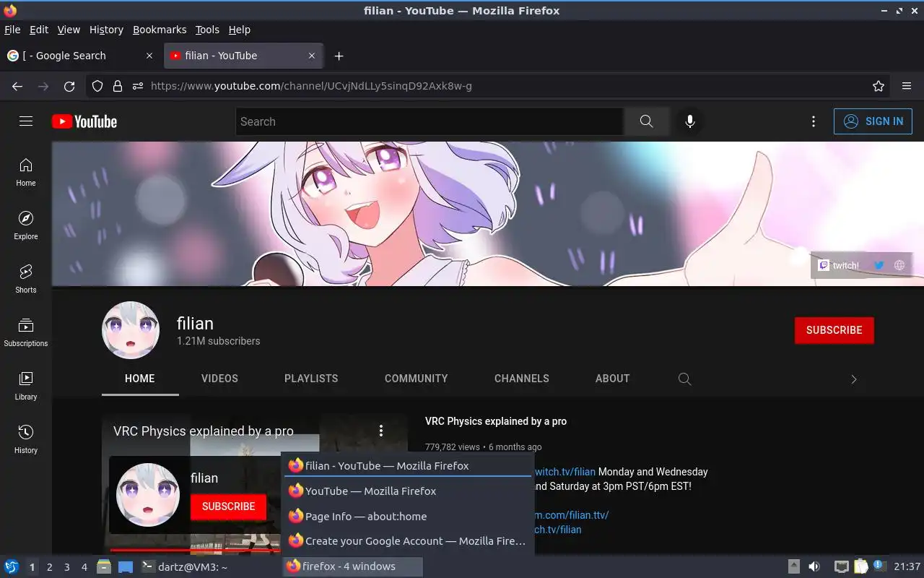The height and width of the screenshot is (578, 924).
Task: Open the View menu
Action: click(x=69, y=30)
